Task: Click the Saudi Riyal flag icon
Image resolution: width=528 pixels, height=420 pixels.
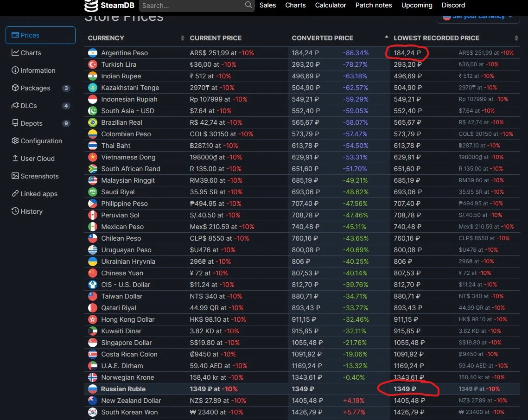Action: pyautogui.click(x=93, y=192)
